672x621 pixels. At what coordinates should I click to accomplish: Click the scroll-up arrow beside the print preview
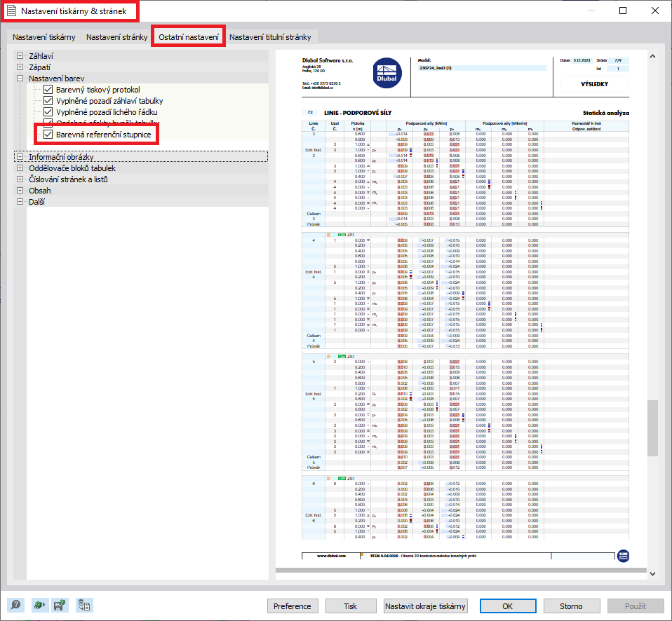click(652, 56)
